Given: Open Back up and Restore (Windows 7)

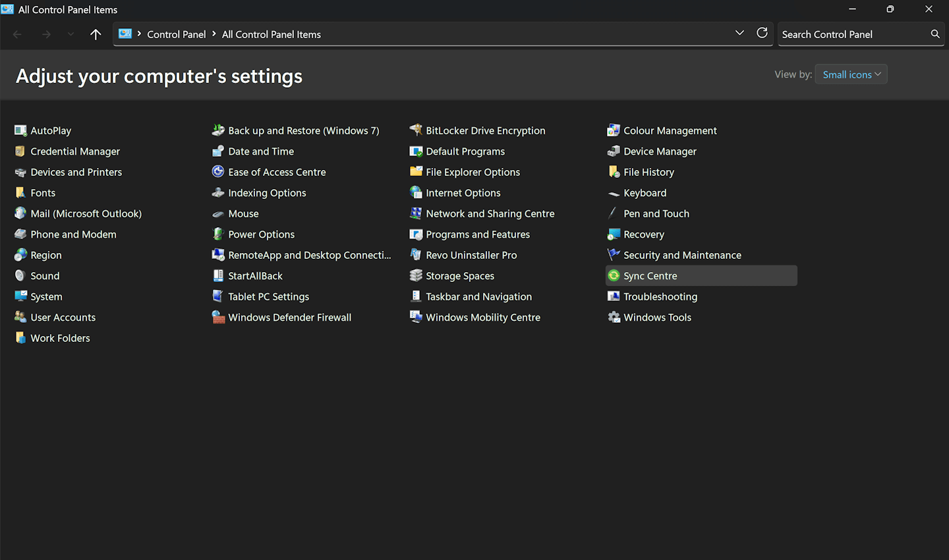Looking at the screenshot, I should [303, 130].
